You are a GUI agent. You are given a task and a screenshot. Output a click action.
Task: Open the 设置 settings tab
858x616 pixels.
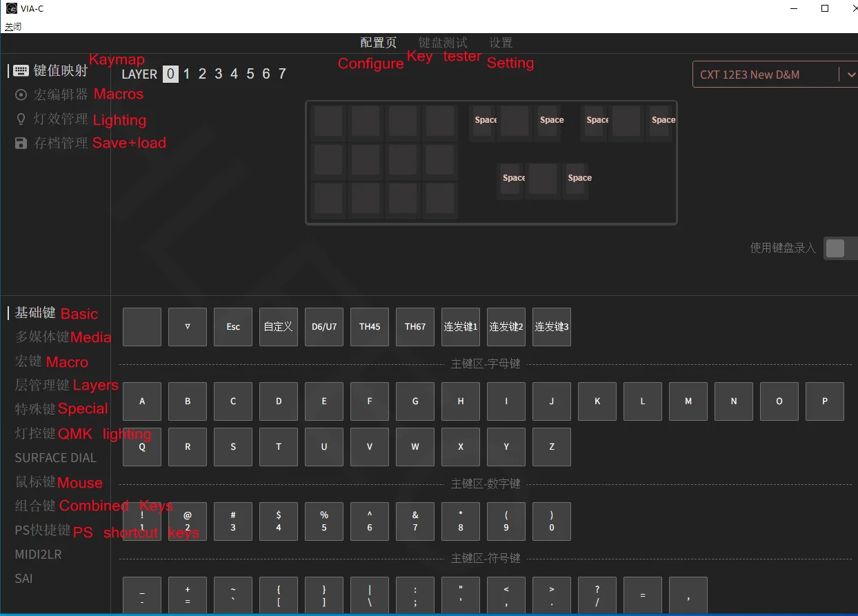click(501, 43)
